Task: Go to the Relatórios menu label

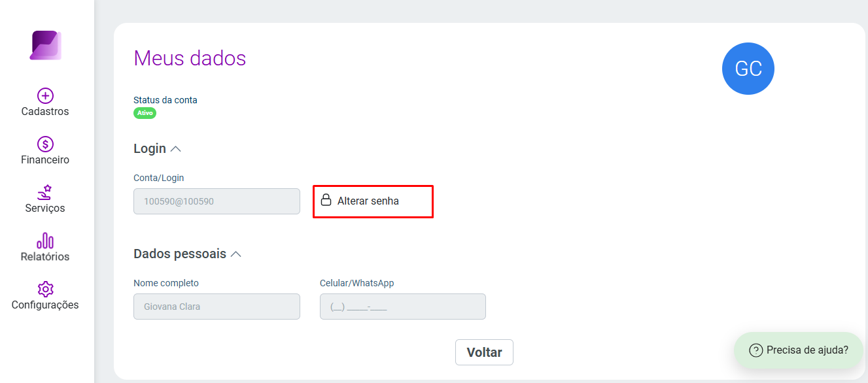Action: pyautogui.click(x=45, y=257)
